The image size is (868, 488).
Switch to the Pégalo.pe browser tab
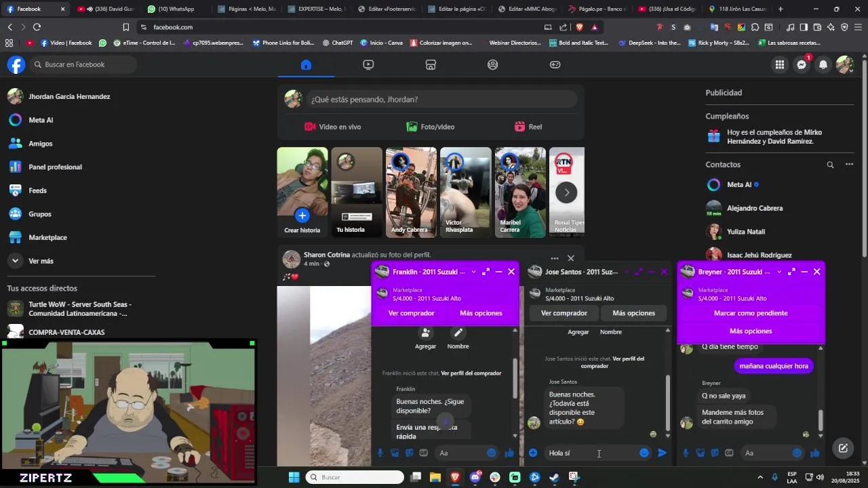(x=597, y=9)
